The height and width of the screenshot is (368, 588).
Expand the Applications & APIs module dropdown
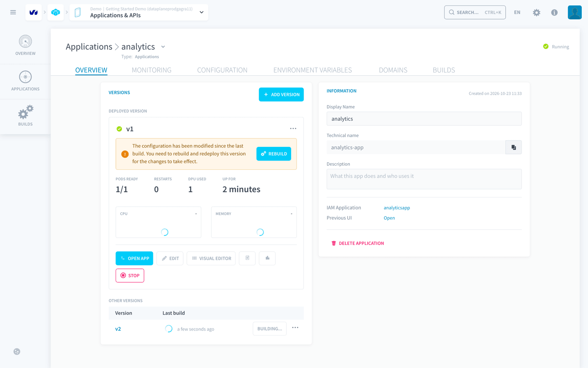(x=202, y=13)
